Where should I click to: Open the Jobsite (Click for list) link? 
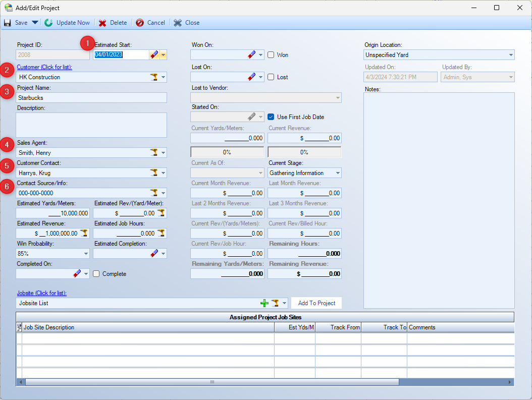point(42,293)
